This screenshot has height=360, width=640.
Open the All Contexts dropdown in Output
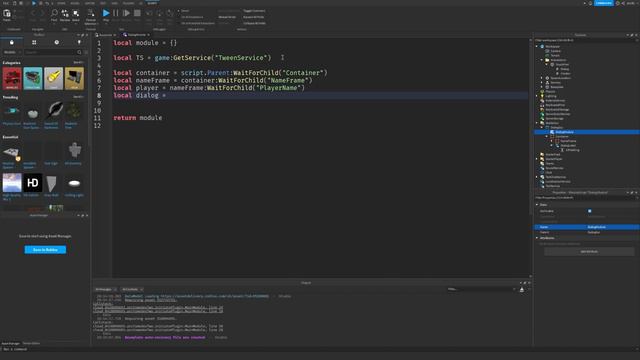[x=132, y=289]
